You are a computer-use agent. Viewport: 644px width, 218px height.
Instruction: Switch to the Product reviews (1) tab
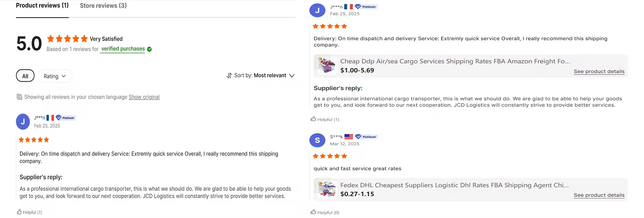click(42, 6)
